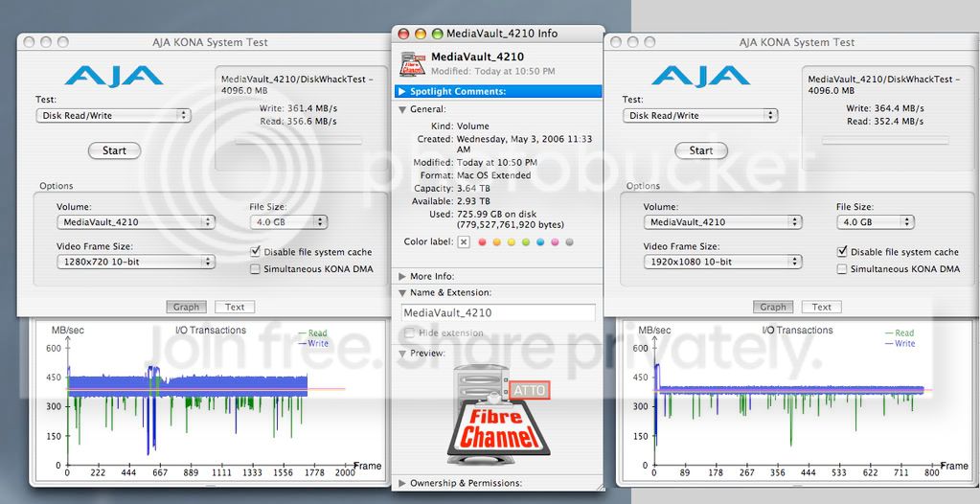Click Write legend in left I/O graph
Screen dimensions: 980x504
point(313,343)
